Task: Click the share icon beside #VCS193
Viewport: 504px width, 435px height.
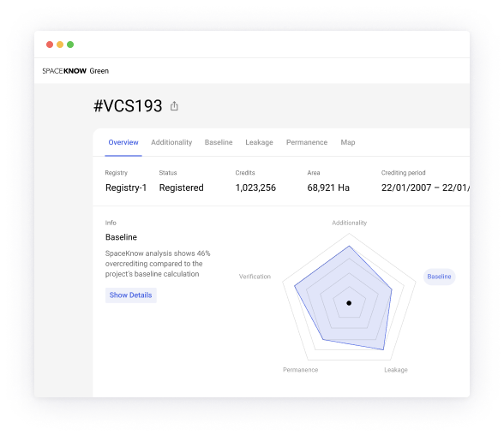Action: (174, 106)
